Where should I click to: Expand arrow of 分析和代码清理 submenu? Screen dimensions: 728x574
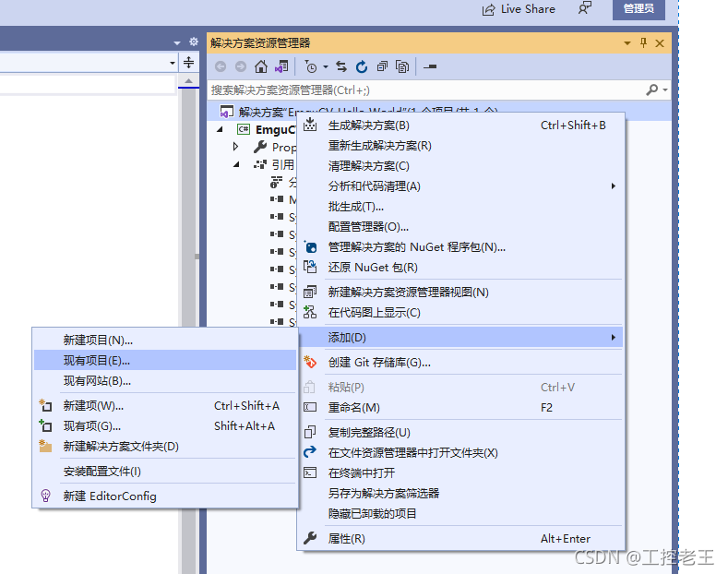pos(613,186)
